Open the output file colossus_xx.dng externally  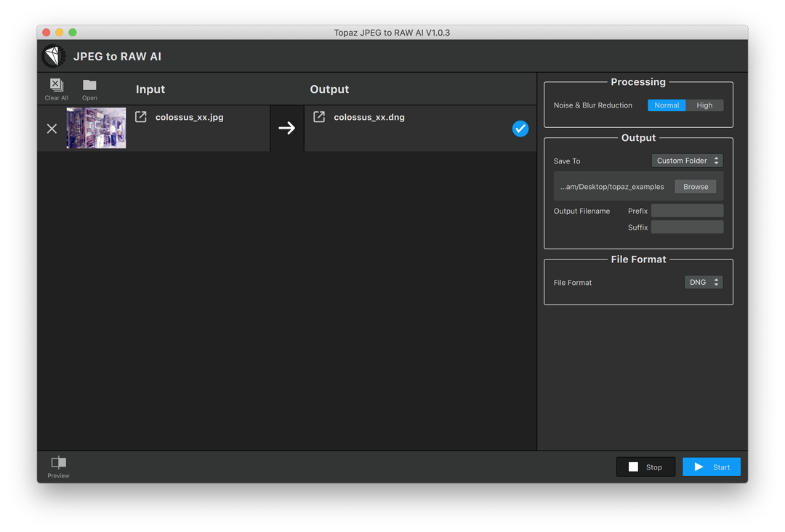pos(319,117)
